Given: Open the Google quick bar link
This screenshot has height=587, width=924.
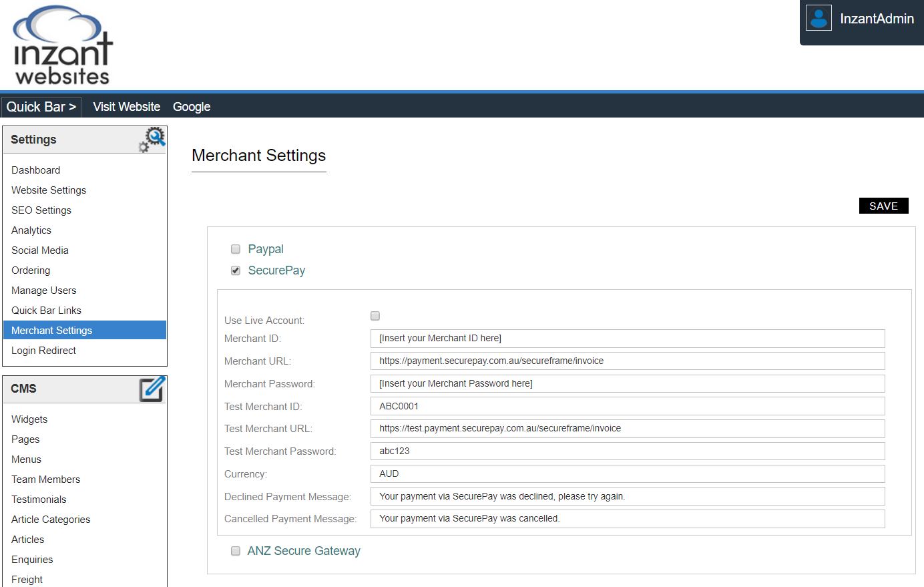Looking at the screenshot, I should (192, 107).
